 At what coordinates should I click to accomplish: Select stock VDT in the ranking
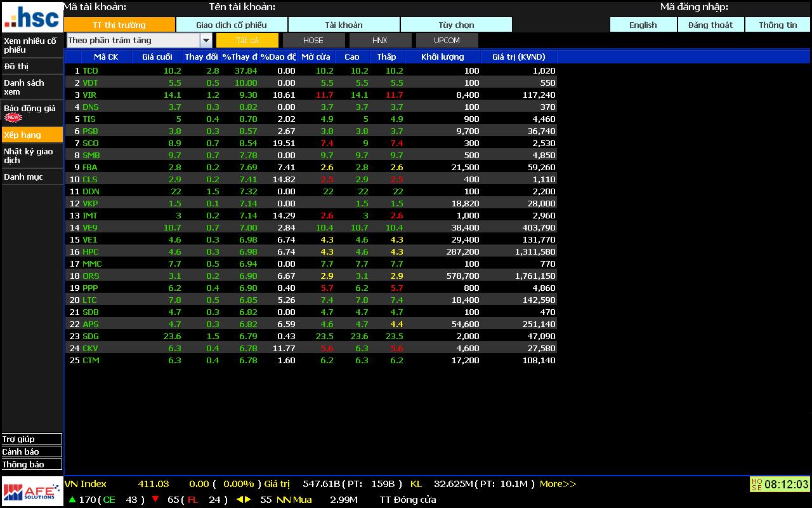click(90, 83)
